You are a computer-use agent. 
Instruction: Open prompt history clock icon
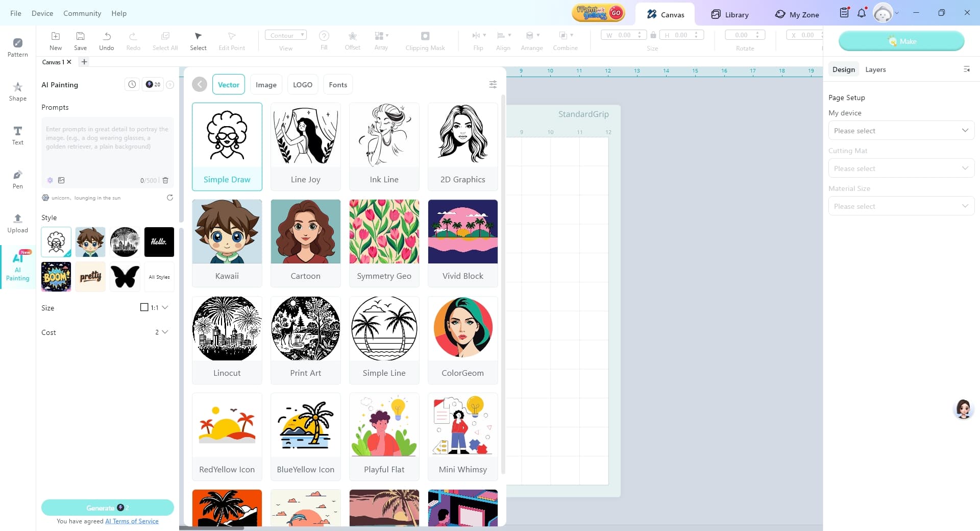[x=132, y=84]
